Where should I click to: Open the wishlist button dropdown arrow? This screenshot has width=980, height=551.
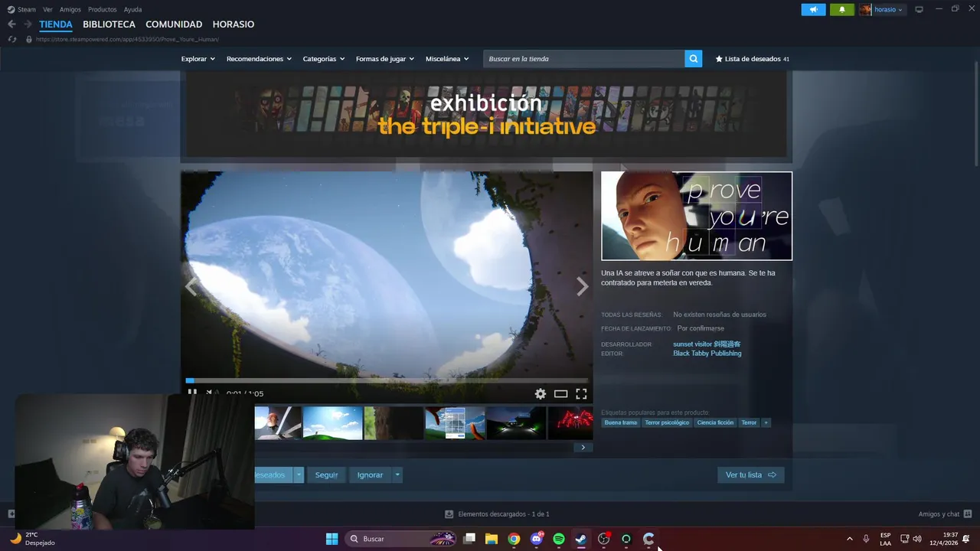299,475
